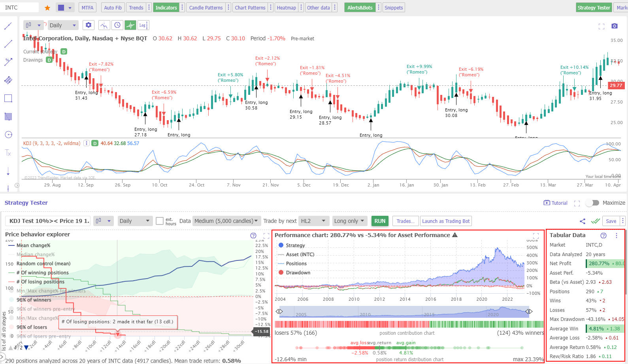Click the blue chart color swatch
The width and height of the screenshot is (628, 364).
click(61, 8)
